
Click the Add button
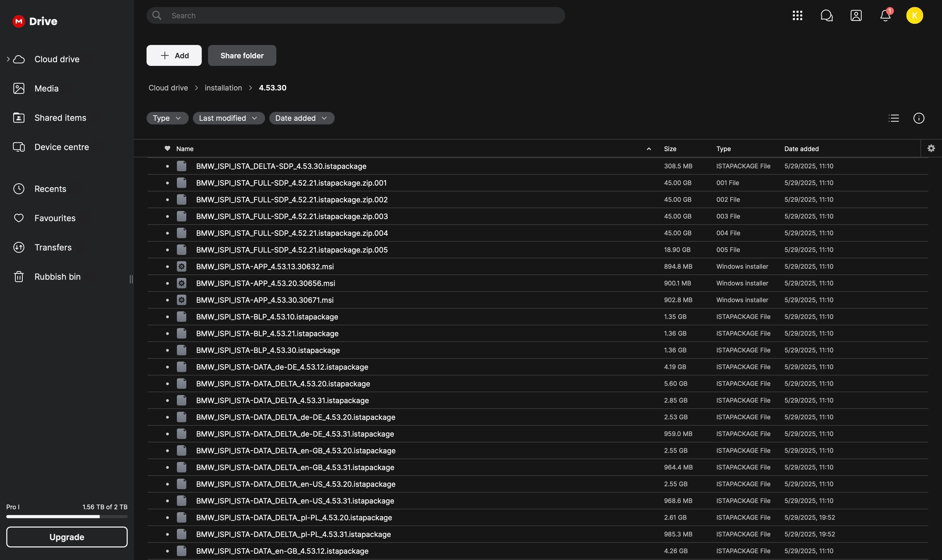(174, 55)
